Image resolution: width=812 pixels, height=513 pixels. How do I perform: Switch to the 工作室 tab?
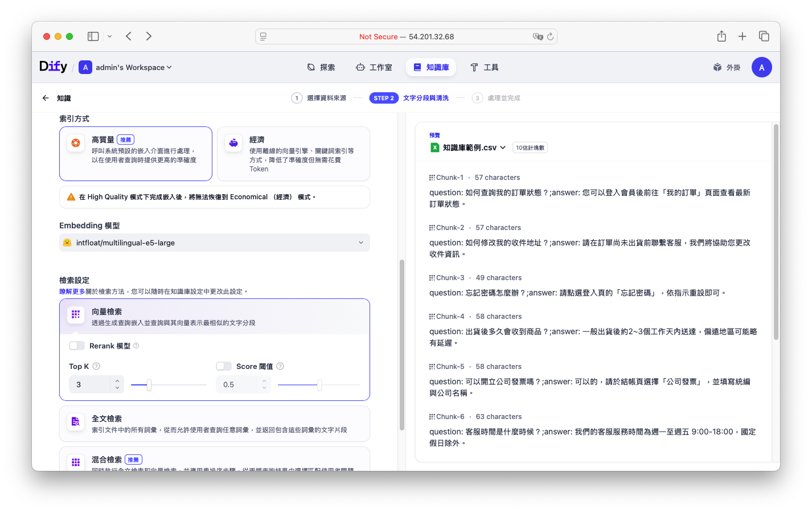374,67
